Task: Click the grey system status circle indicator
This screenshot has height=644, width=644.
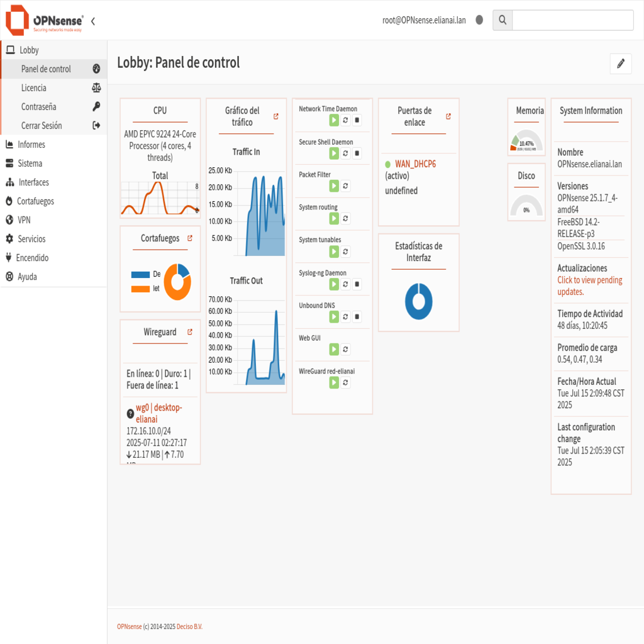Action: point(479,19)
